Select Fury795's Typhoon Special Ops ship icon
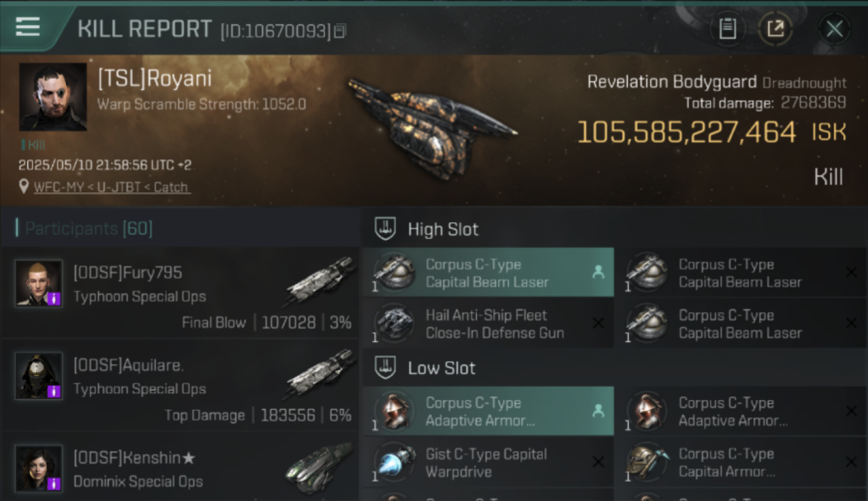Screen dimensions: 868x501 click(x=319, y=282)
